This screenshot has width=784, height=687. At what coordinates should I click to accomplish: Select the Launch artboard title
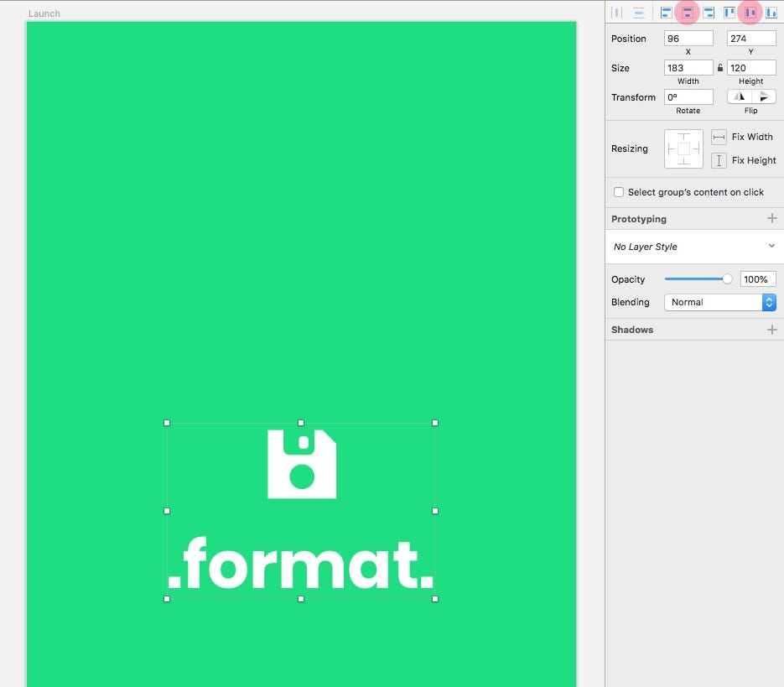click(44, 13)
